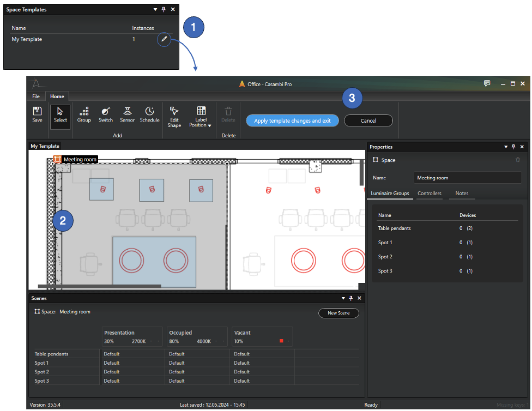Toggle the pin on Space Templates panel
This screenshot has height=411, width=532.
coord(164,9)
